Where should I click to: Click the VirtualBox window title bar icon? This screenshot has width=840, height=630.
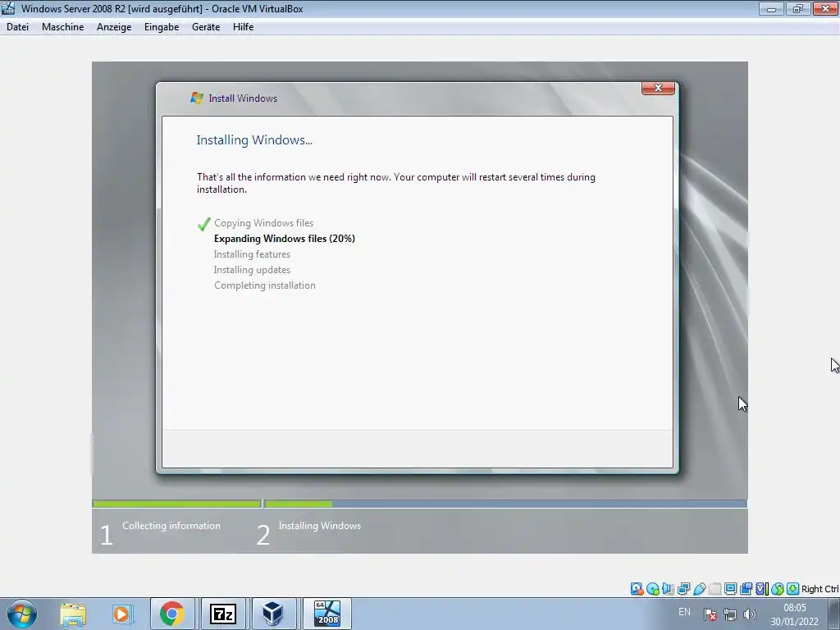(8, 8)
